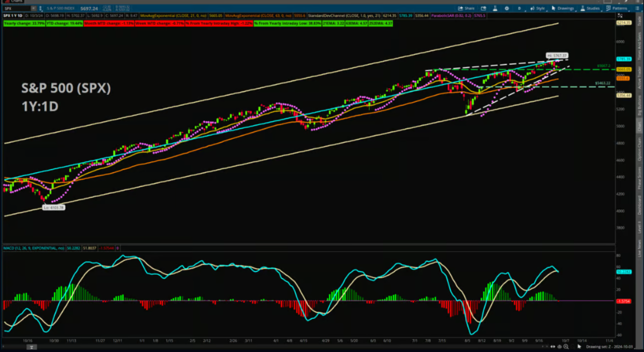Click the flask Edit Studies icon
644x352 pixels.
495,9
